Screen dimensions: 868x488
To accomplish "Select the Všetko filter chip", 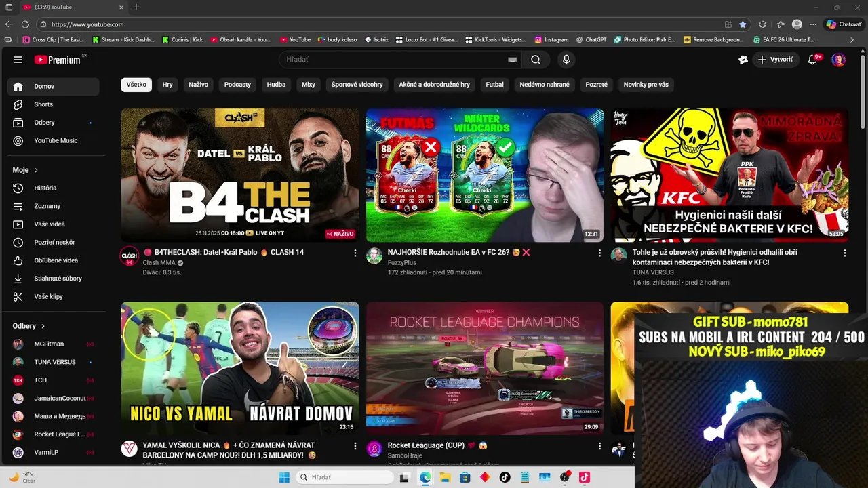I will [x=136, y=85].
